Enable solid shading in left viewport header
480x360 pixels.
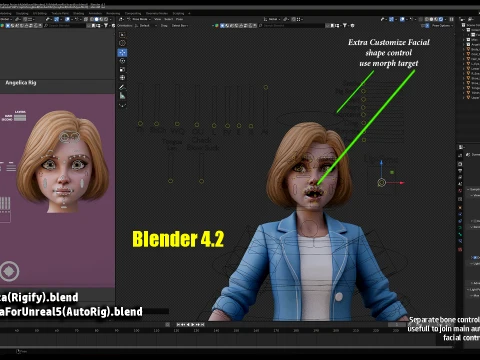coord(96,19)
